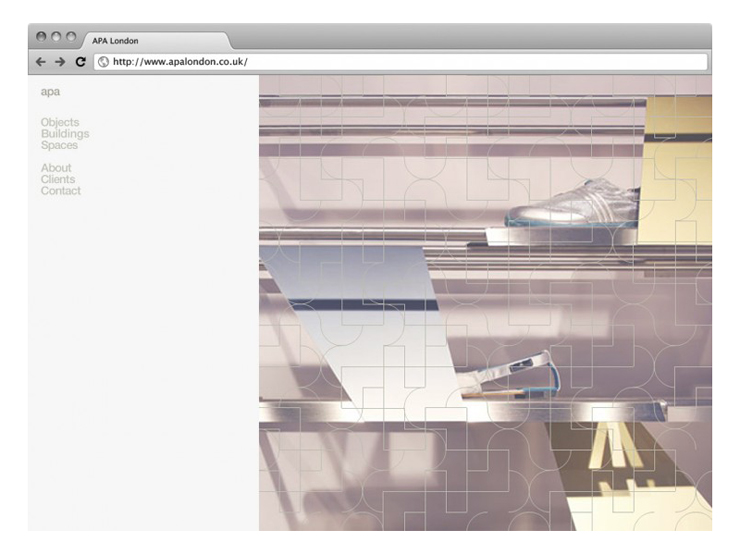Open the Buildings section
This screenshot has width=740, height=555.
coord(65,134)
